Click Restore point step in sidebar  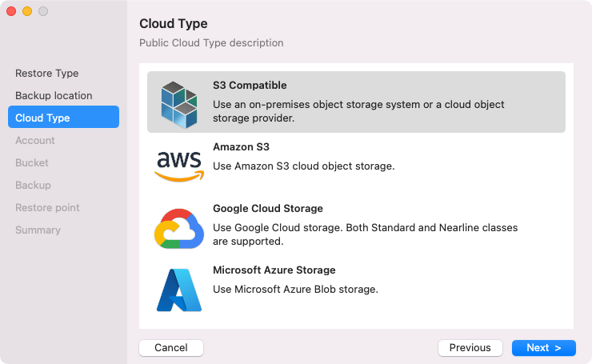coord(47,208)
